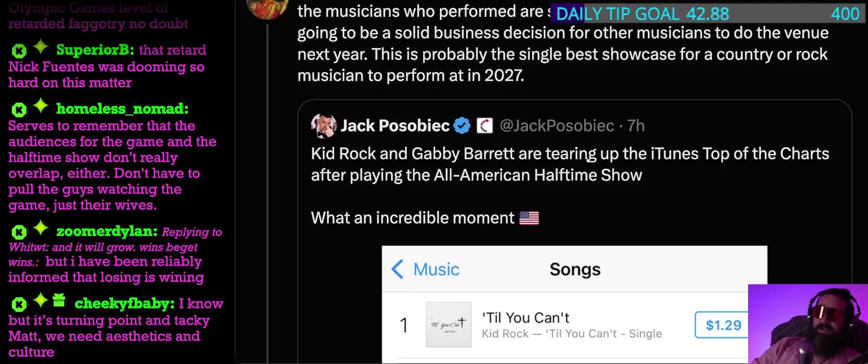Click the Daily Tip Goal progress bar
Screen dimensions: 868x364
pyautogui.click(x=707, y=14)
